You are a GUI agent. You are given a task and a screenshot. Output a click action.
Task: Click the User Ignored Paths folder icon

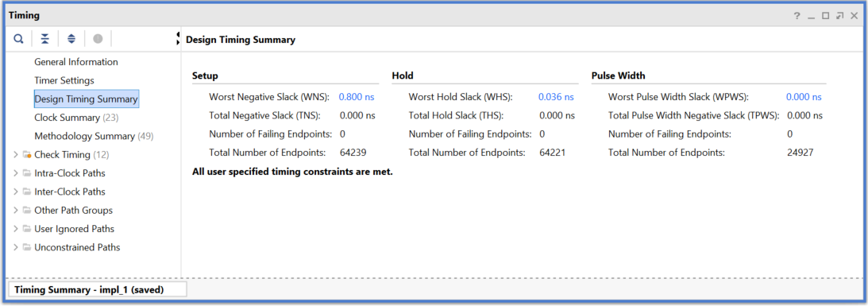[26, 228]
